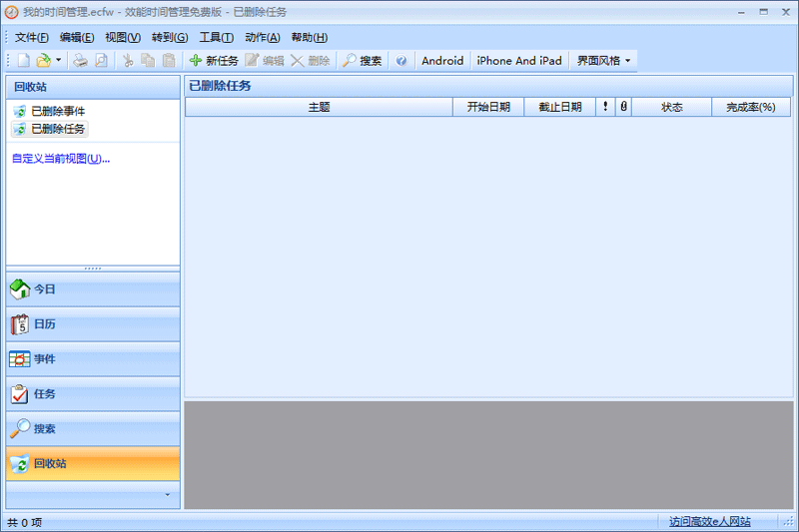Open the 帮助(H) menu
Viewport: 799px width, 532px height.
(x=310, y=37)
